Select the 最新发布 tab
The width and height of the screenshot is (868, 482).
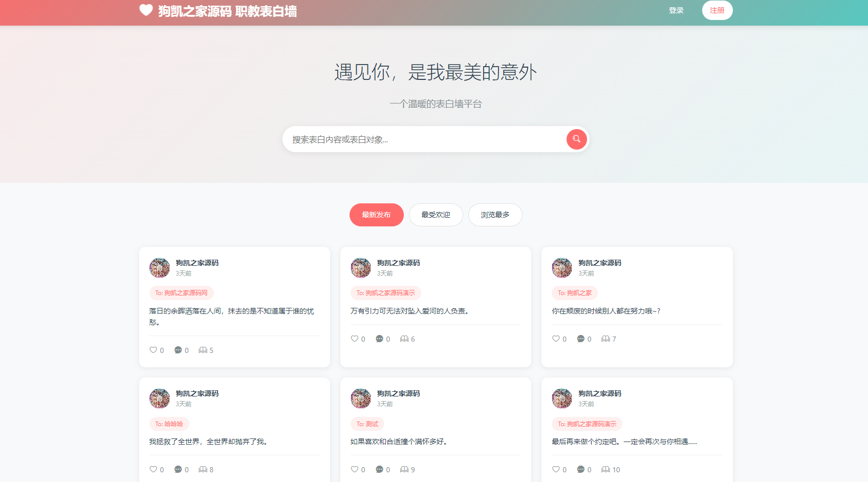tap(376, 215)
